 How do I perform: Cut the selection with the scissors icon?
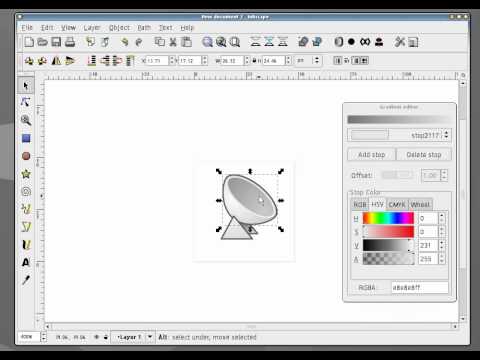173,42
